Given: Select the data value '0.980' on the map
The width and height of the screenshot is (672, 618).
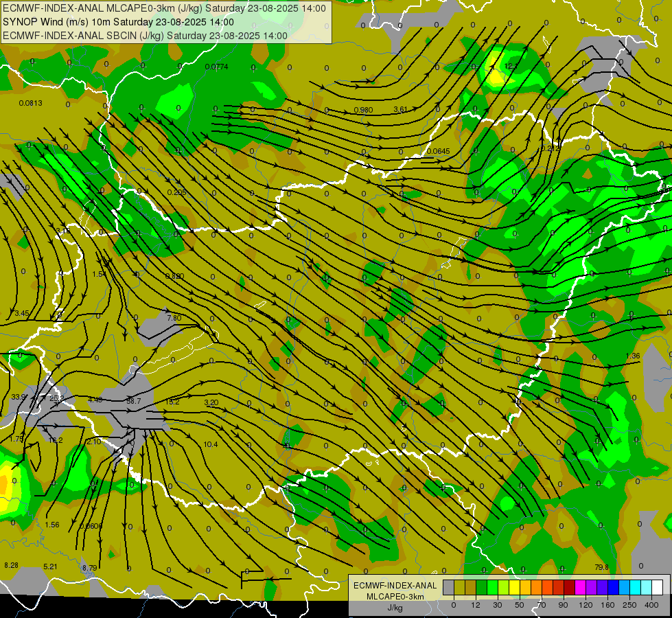Looking at the screenshot, I should pos(363,111).
